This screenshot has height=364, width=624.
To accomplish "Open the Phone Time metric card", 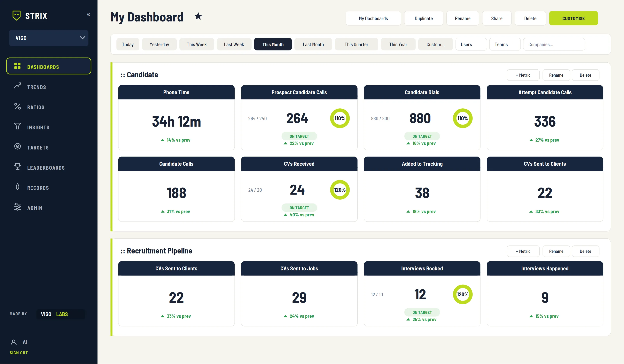I will [176, 118].
